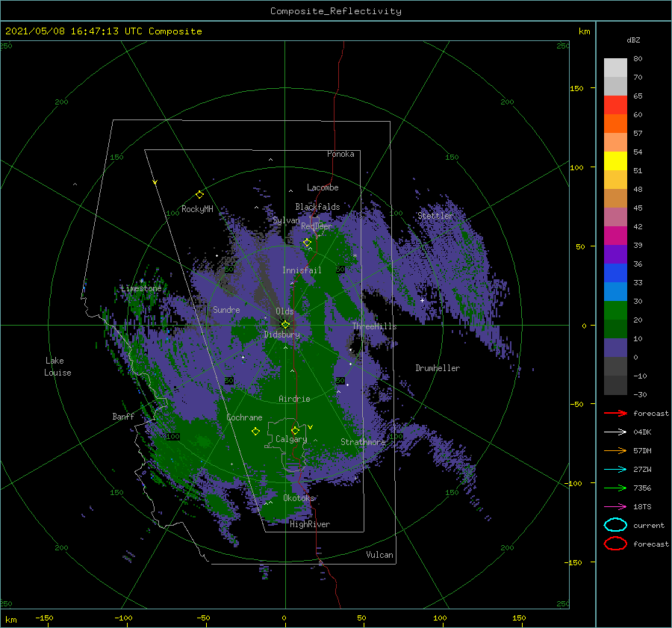Click the Strathmore city label

[x=363, y=441]
